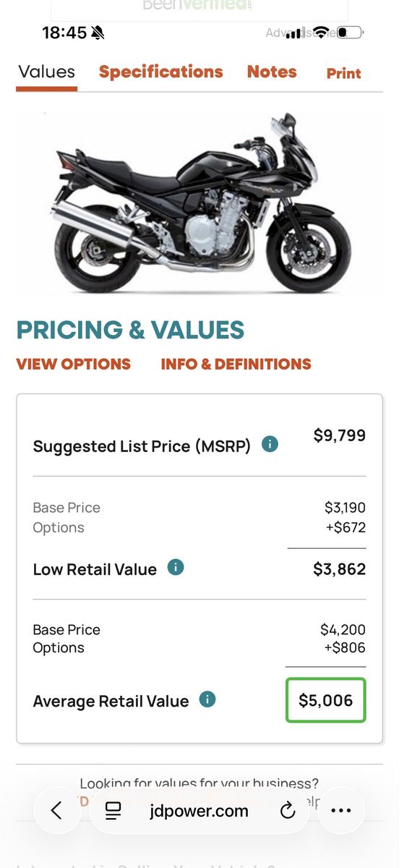399x868 pixels.
Task: Open VIEW OPTIONS link
Action: 74,364
